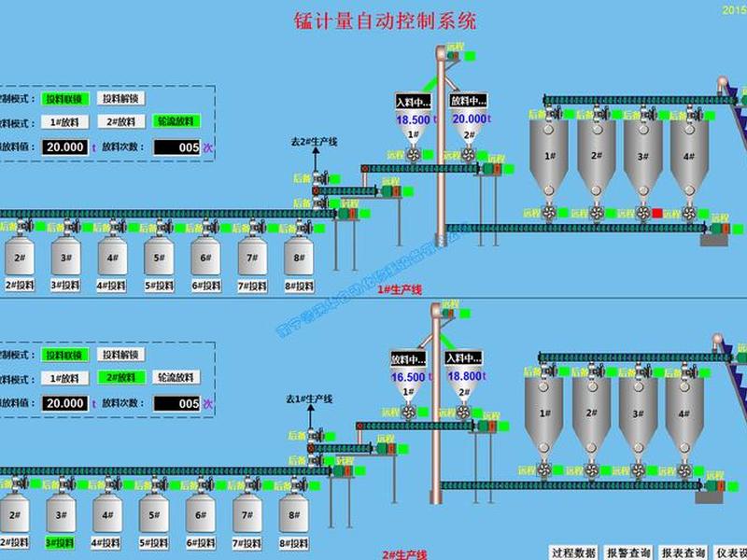Screen dimensions: 747x560
Task: Click the 放料中... status above 16.500 t
Action: [x=408, y=359]
